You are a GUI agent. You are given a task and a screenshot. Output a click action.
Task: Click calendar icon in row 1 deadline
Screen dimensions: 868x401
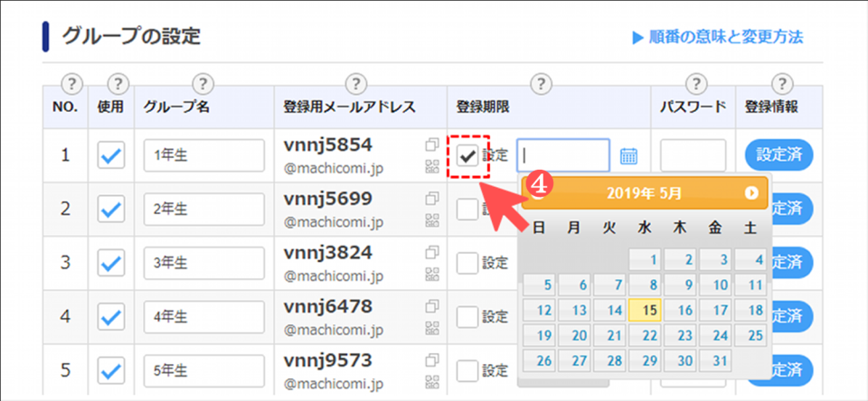(x=629, y=155)
